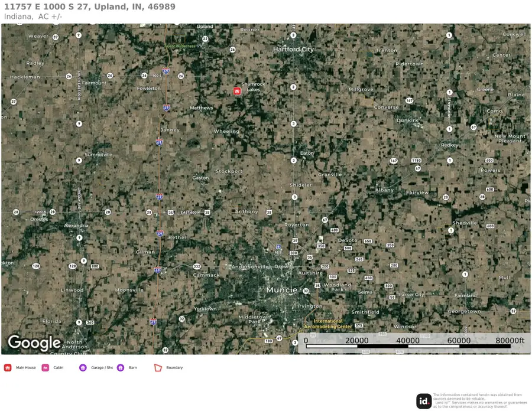Click the Main House legend icon

(8, 367)
